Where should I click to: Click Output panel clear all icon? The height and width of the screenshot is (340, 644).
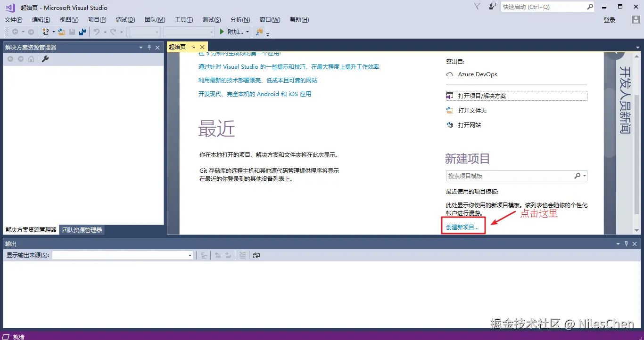[242, 255]
